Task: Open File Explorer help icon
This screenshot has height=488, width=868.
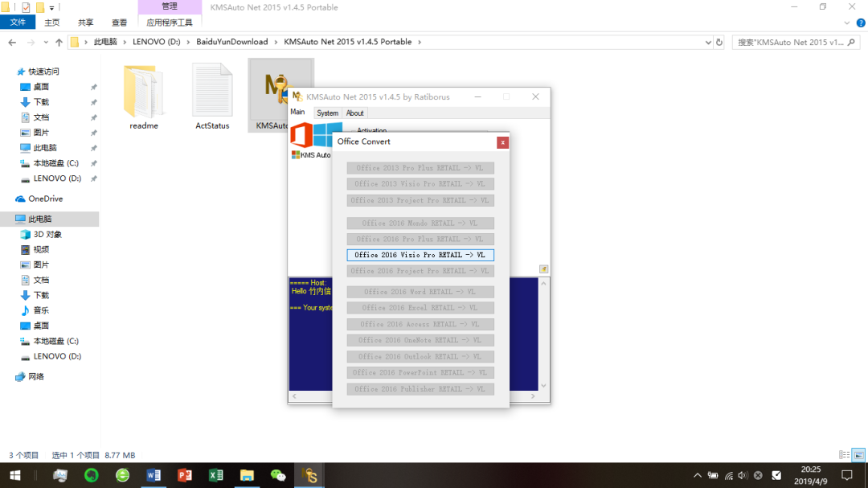Action: [x=861, y=23]
